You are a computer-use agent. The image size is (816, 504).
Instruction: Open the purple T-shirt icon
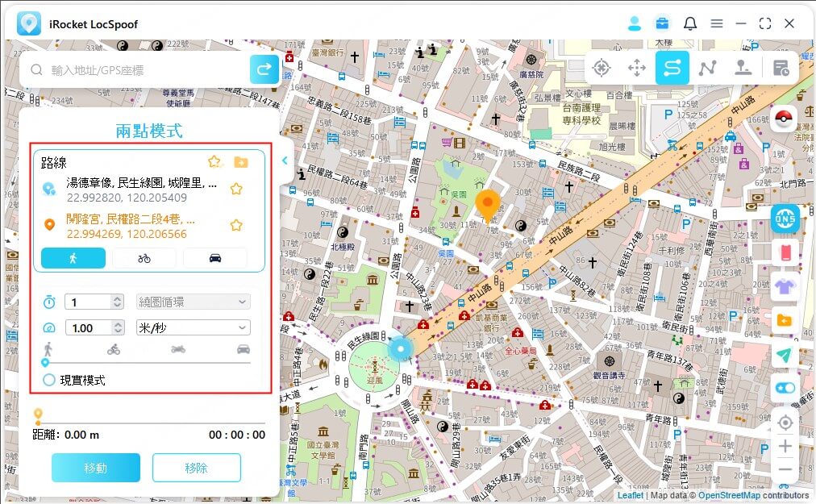(x=785, y=286)
